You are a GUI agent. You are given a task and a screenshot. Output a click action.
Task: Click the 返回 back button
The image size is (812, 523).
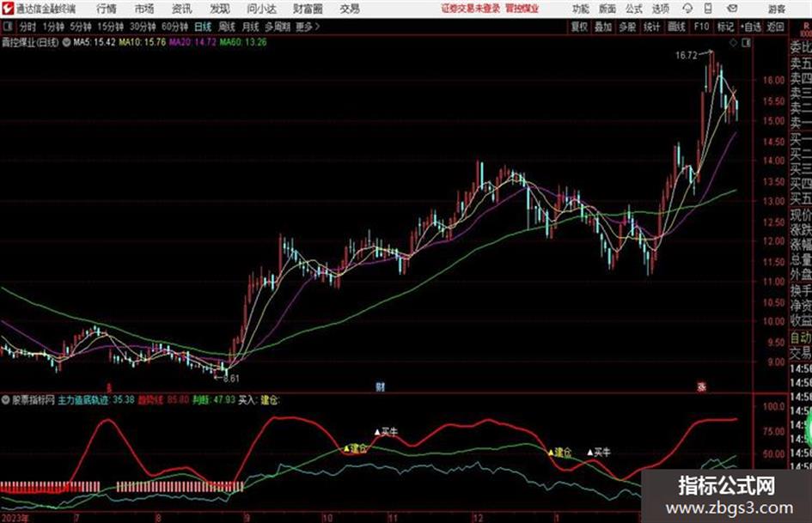775,27
